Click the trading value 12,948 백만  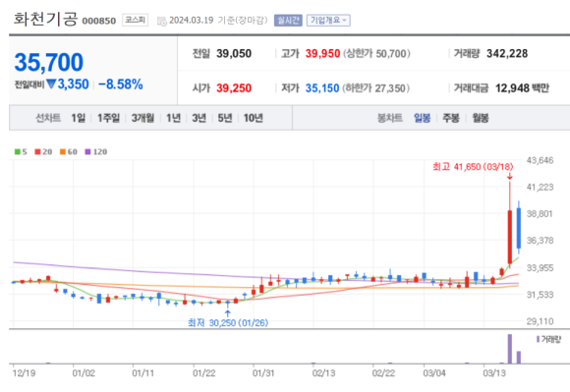click(523, 87)
